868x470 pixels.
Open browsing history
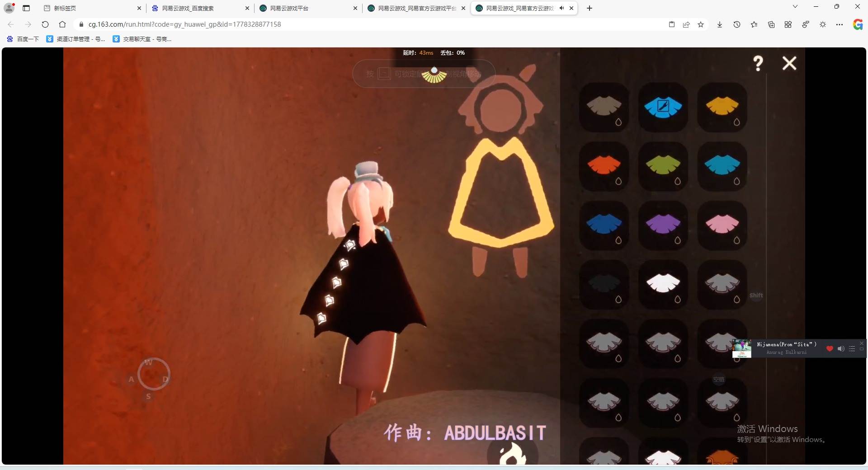tap(737, 24)
